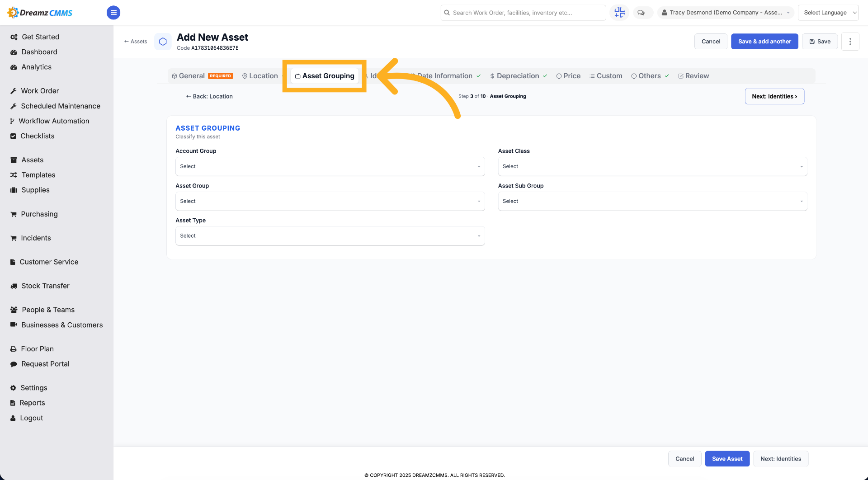Viewport: 868px width, 480px height.
Task: Click the Dashboard gauge icon
Action: [x=14, y=52]
